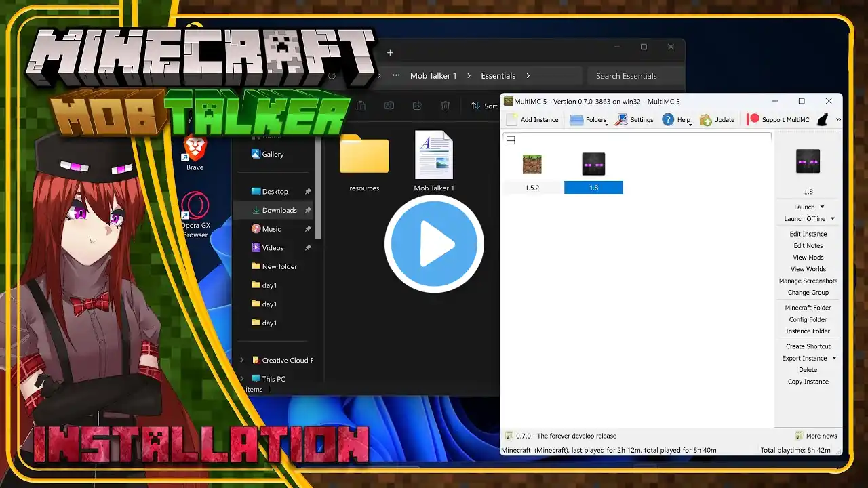Expand MultiMC toolbar overflow chevron

coord(838,120)
